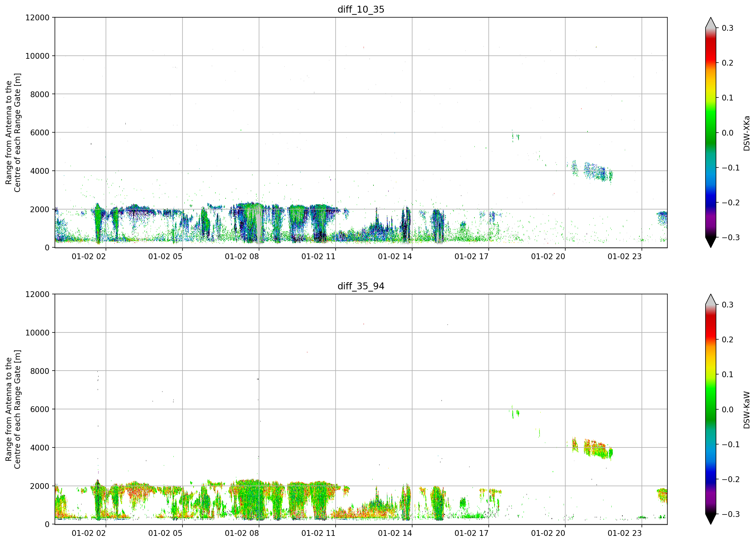Click the −0.2 tick on DSW-XKa colorbar
Image resolution: width=756 pixels, height=543 pixels.
731,203
